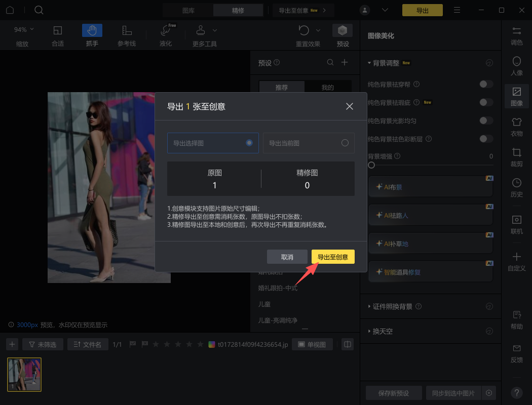532x405 pixels.
Task: Open the 液化 liquify tool
Action: coord(166,31)
